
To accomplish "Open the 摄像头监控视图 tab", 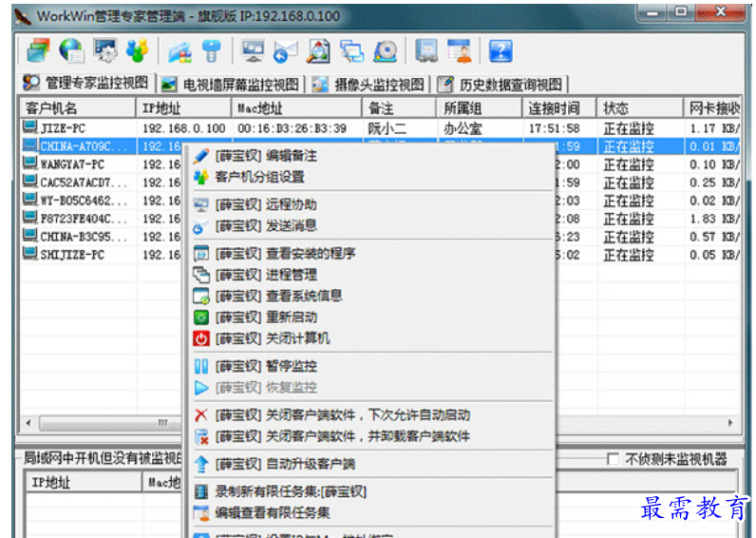I will click(369, 85).
